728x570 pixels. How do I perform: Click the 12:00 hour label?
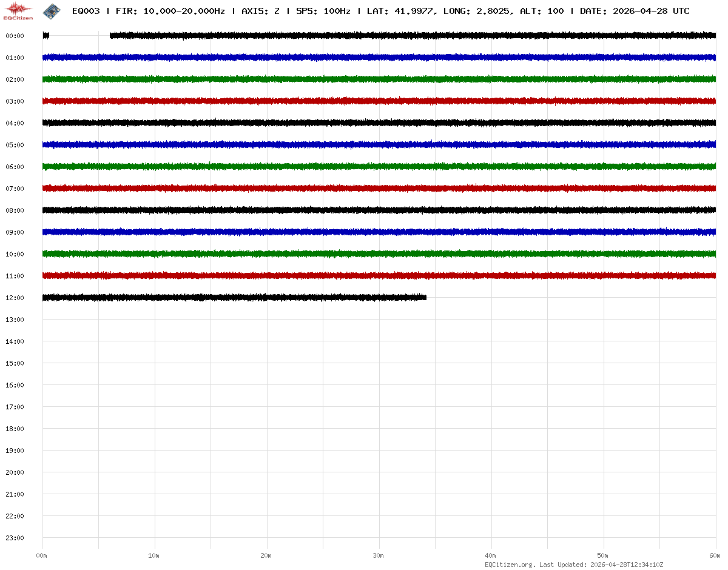15,298
